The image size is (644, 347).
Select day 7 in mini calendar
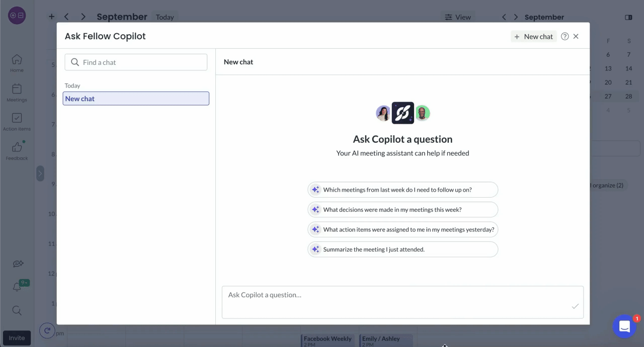pos(628,54)
